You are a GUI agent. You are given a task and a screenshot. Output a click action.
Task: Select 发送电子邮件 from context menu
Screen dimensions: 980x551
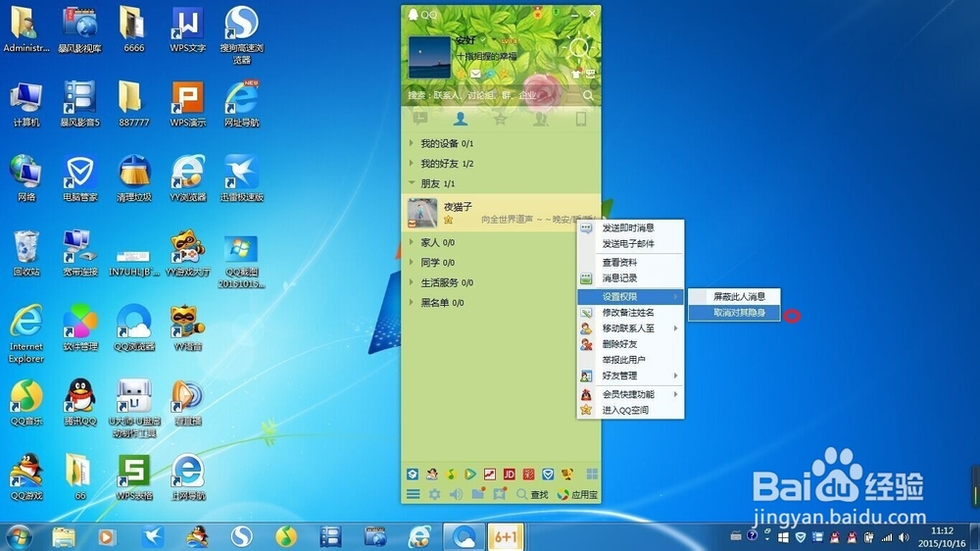point(630,243)
